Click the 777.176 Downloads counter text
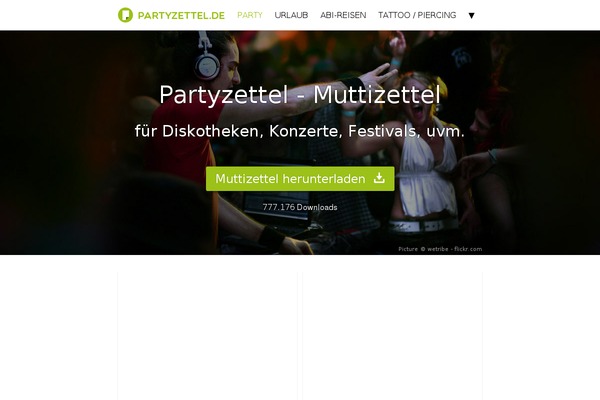600x400 pixels. (300, 207)
